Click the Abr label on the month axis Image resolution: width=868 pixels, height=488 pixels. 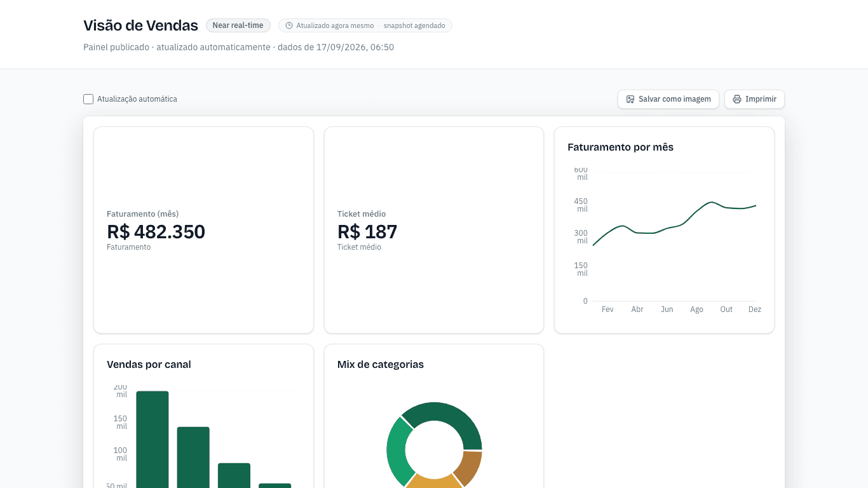pyautogui.click(x=637, y=309)
